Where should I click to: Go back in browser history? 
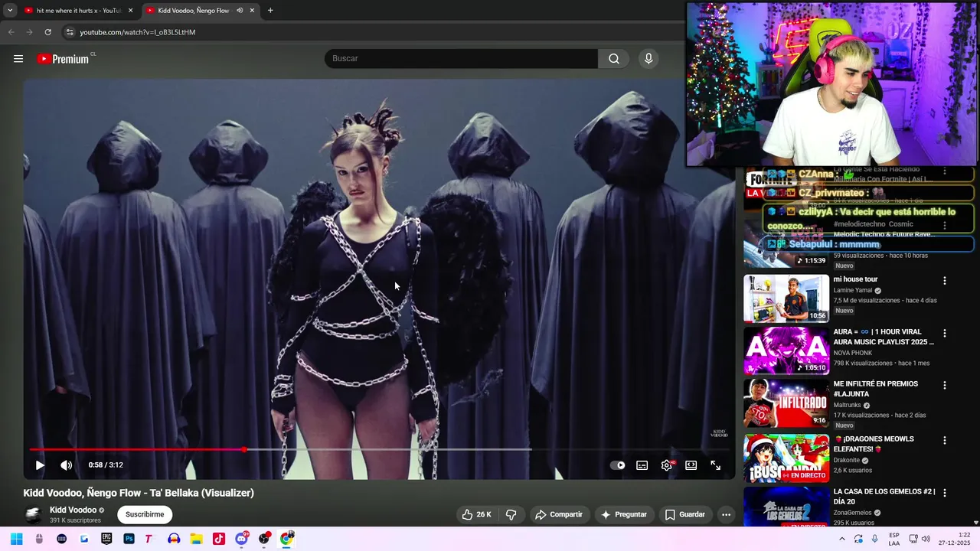(x=11, y=32)
